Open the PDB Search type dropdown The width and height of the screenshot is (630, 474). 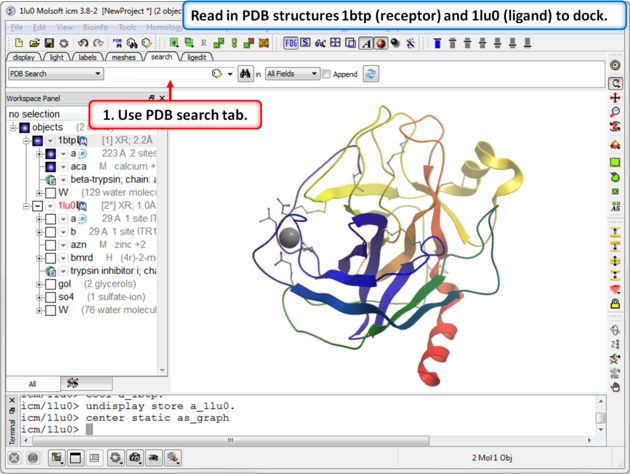(97, 74)
